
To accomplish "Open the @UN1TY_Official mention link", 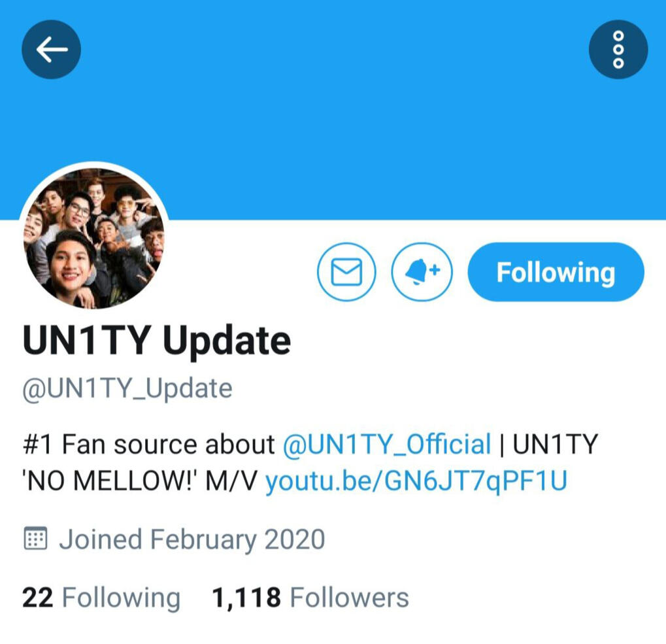I will pyautogui.click(x=386, y=445).
